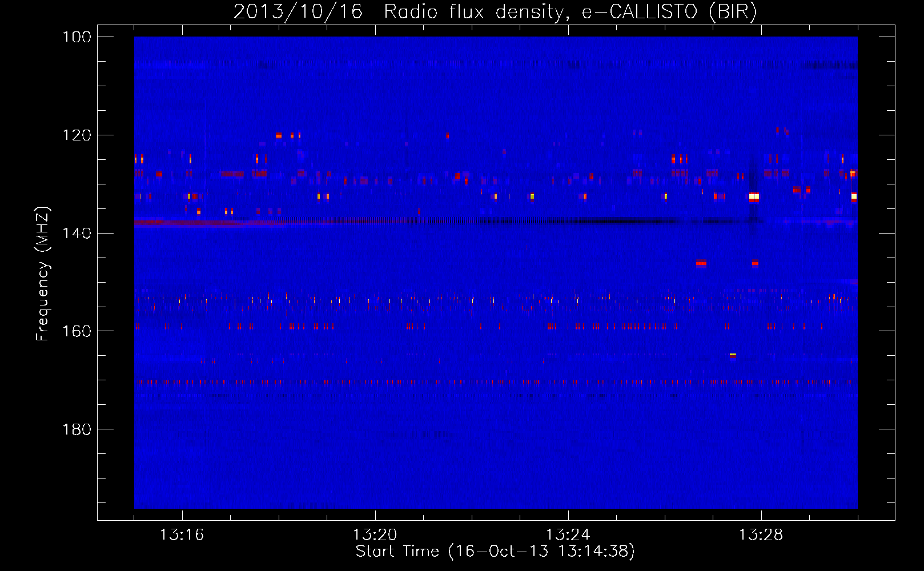The width and height of the screenshot is (924, 571).
Task: Click the plot title '2013/10/16 Radio flux density, e-CALLISTO (BIR)'
Action: click(x=495, y=11)
